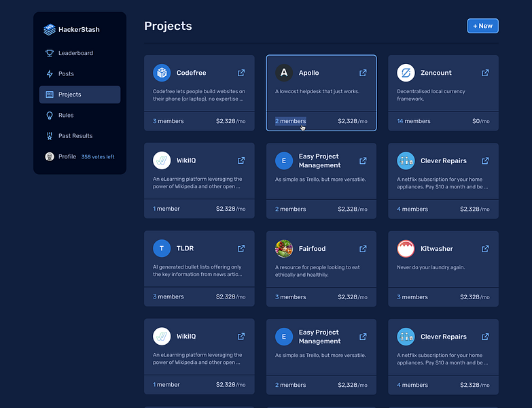
Task: Click Kitwasher's "$2,328/mo" revenue
Action: click(475, 297)
